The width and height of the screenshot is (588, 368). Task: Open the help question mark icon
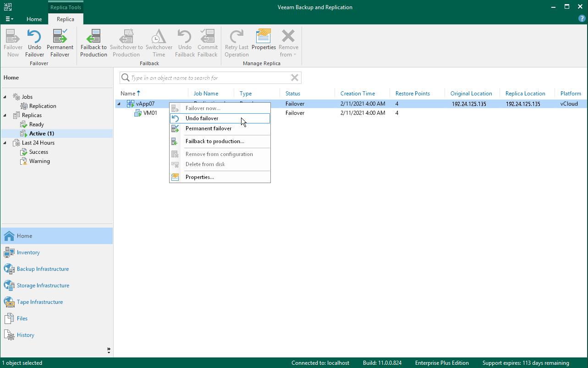(582, 19)
